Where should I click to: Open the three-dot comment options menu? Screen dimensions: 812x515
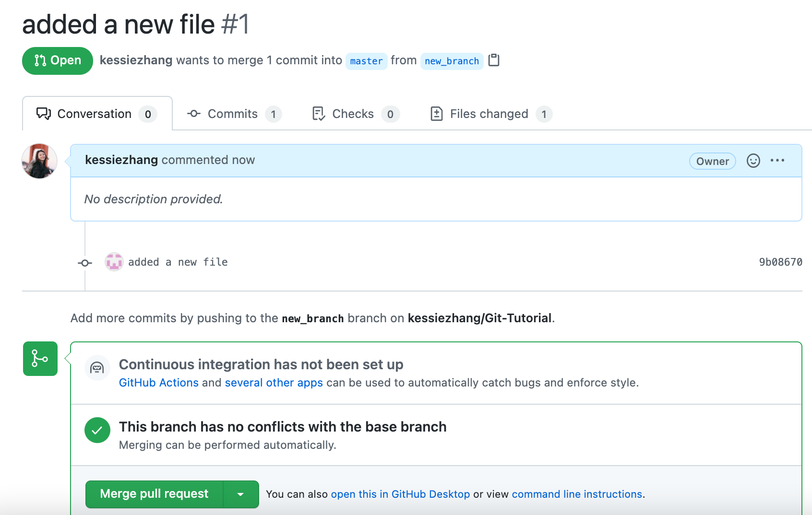point(777,161)
